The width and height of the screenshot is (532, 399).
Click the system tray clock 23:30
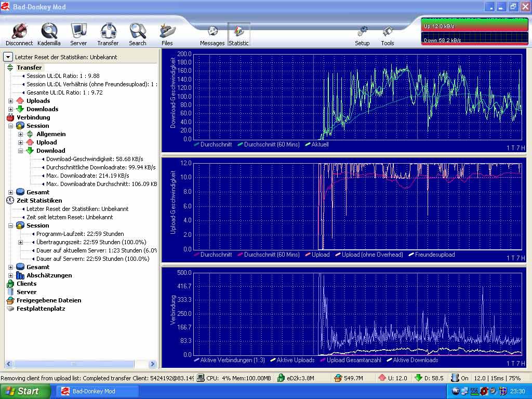pos(517,391)
